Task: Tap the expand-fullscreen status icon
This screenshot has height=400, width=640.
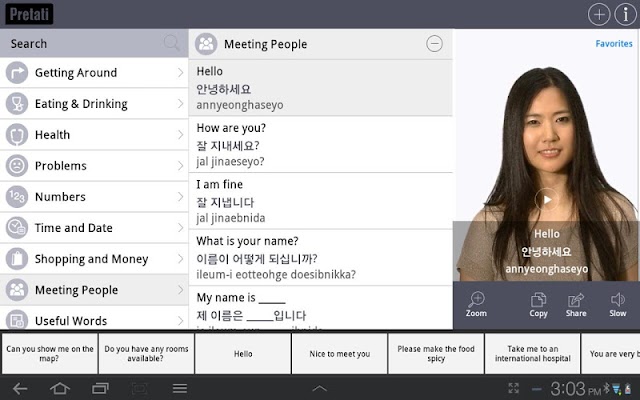Action: coord(513,388)
